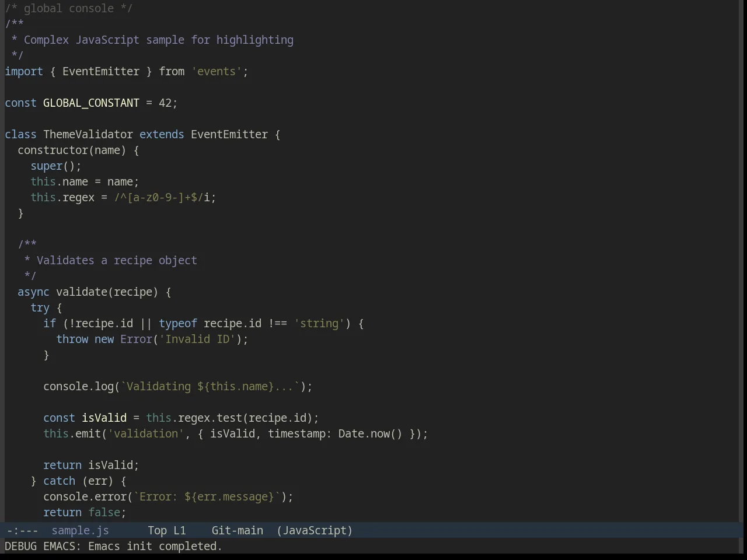747x560 pixels.
Task: Click the 'this.name = name;' line
Action: (85, 181)
